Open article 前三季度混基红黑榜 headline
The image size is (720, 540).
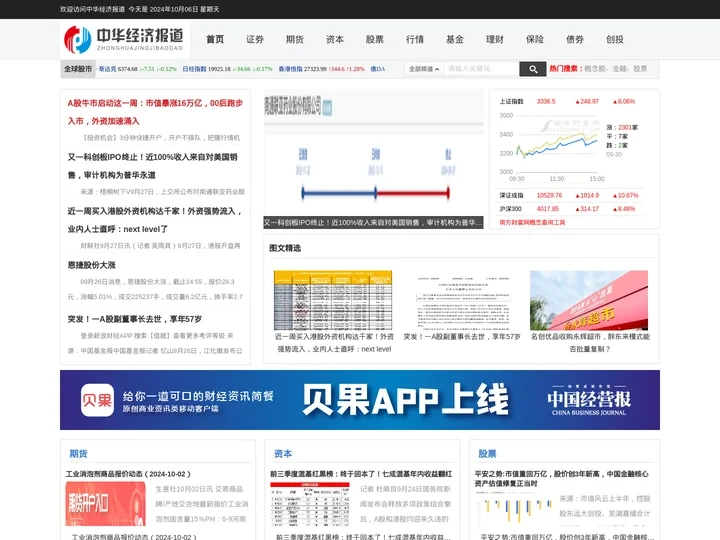[x=361, y=474]
